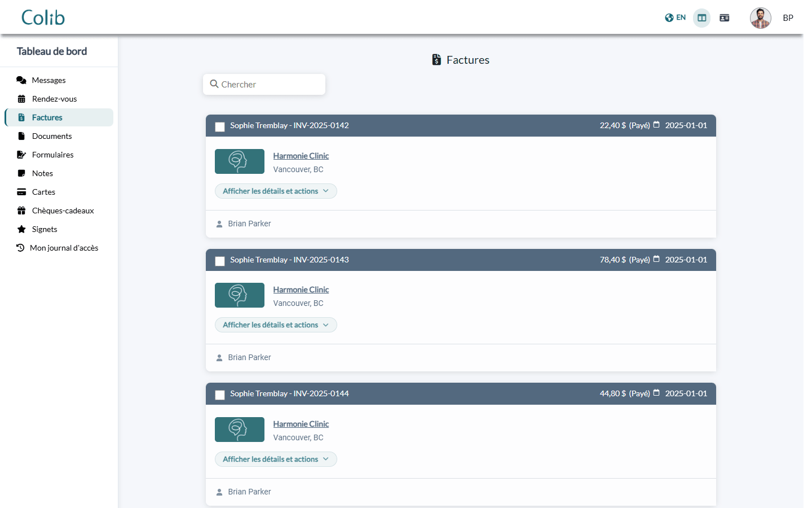Screen dimensions: 812x508
Task: Expand details and actions for INV-2025-0142
Action: pos(276,191)
